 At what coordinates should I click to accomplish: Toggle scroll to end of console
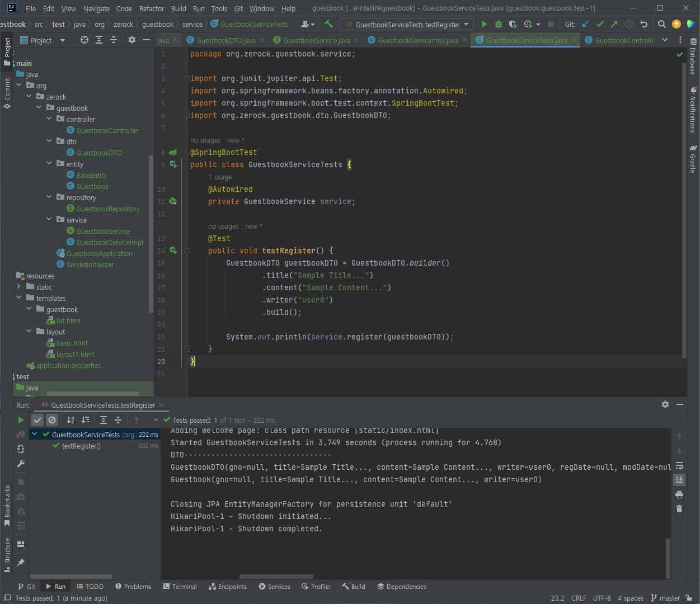click(679, 480)
